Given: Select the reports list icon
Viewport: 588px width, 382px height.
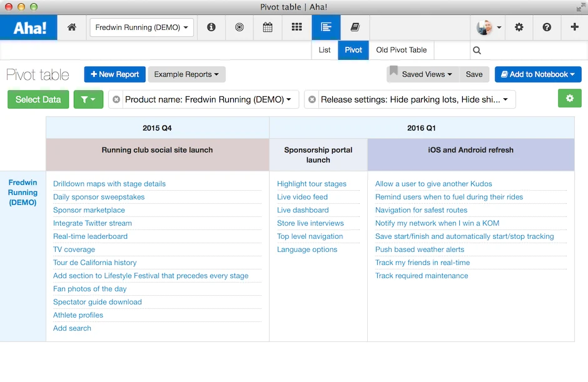Looking at the screenshot, I should click(326, 27).
